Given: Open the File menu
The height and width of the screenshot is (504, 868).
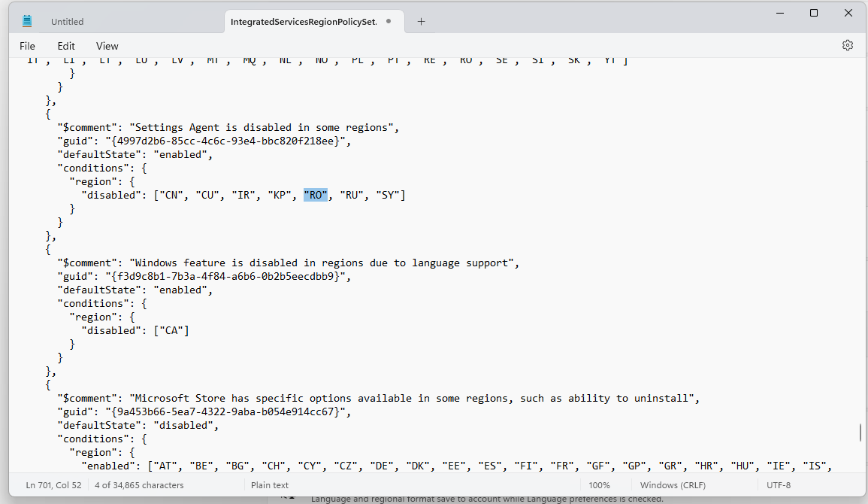Looking at the screenshot, I should click(27, 46).
